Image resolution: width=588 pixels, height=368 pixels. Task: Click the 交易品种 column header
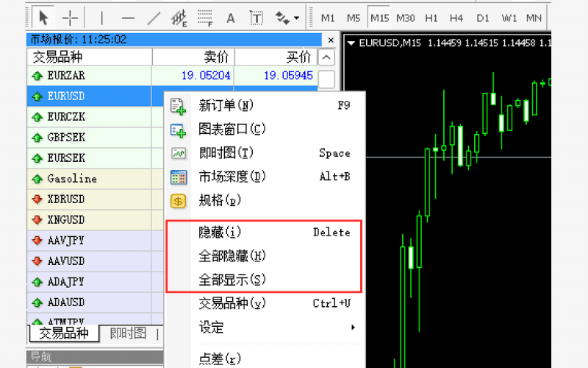[x=90, y=57]
